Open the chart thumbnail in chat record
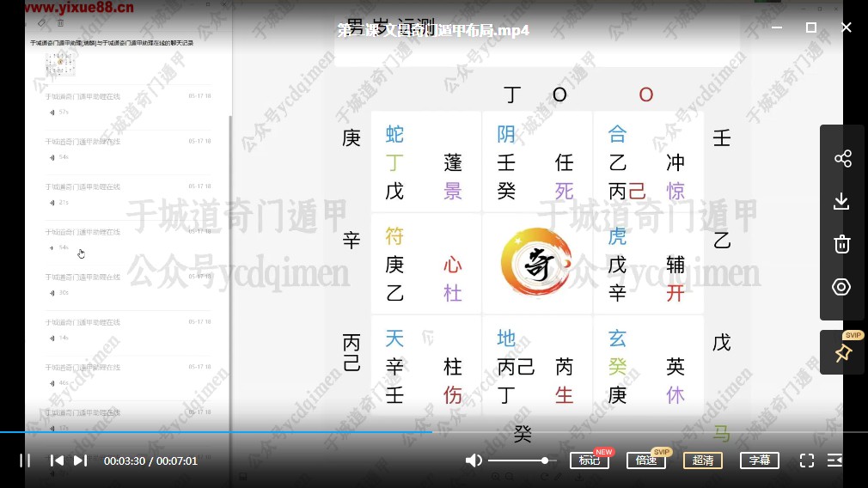The width and height of the screenshot is (868, 488). point(60,64)
